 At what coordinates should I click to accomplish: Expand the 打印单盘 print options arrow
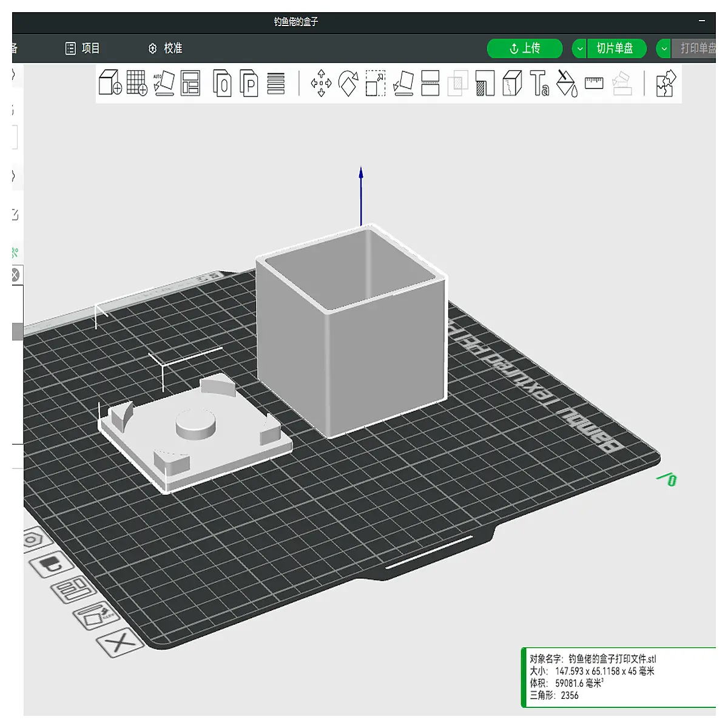click(x=664, y=49)
